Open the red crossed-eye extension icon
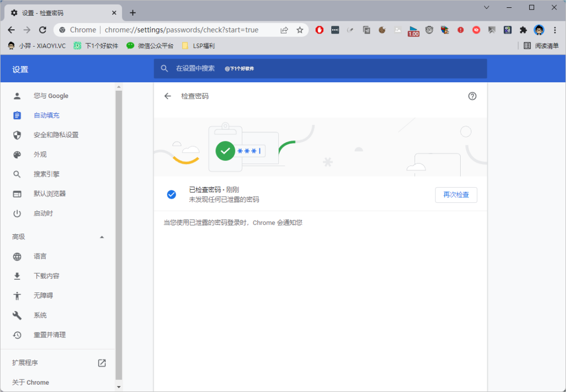This screenshot has height=392, width=566. point(476,30)
